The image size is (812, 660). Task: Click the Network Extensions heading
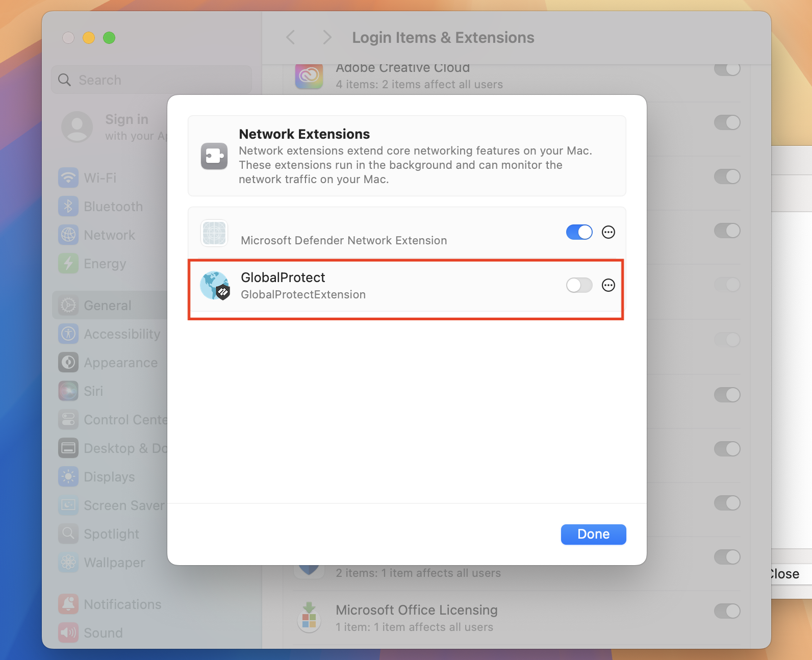304,134
